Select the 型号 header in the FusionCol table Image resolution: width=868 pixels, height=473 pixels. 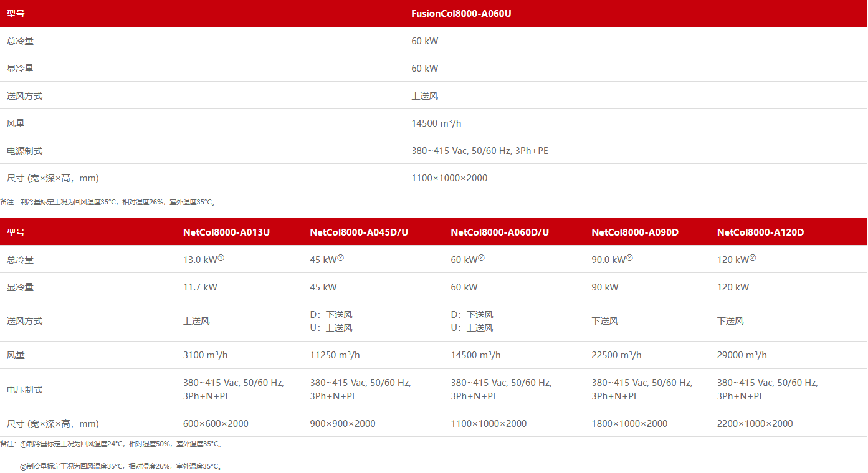16,14
